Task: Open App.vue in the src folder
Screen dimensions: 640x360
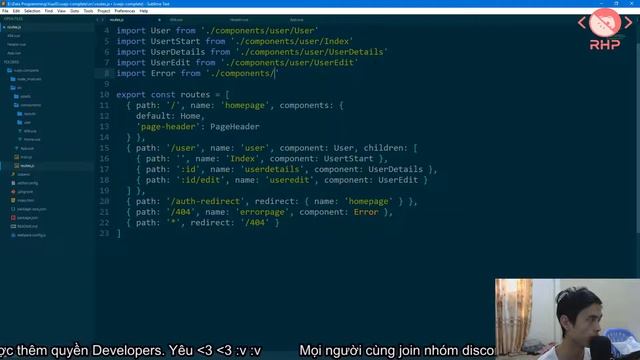Action: pyautogui.click(x=27, y=148)
